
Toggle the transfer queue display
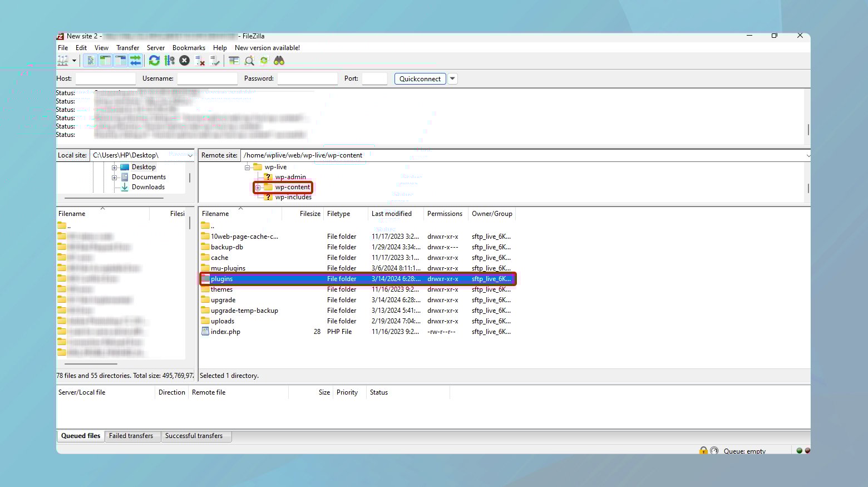(135, 61)
